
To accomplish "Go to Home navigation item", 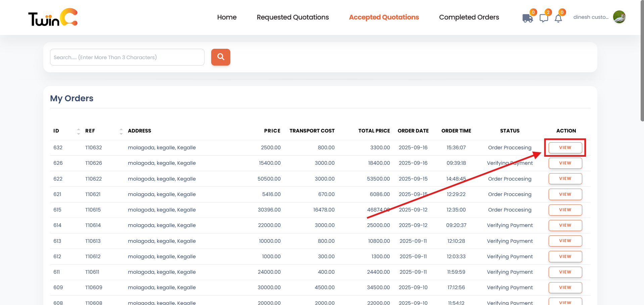I will 227,17.
